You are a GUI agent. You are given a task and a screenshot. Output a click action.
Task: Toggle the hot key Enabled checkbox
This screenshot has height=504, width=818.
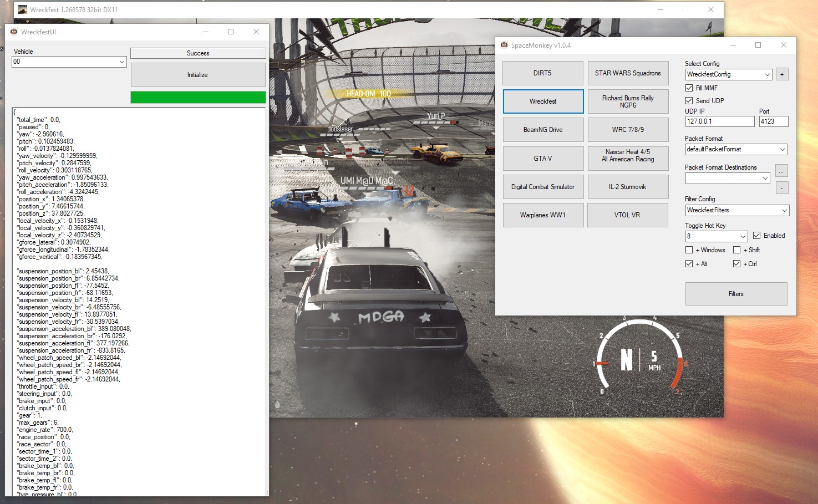tap(756, 236)
